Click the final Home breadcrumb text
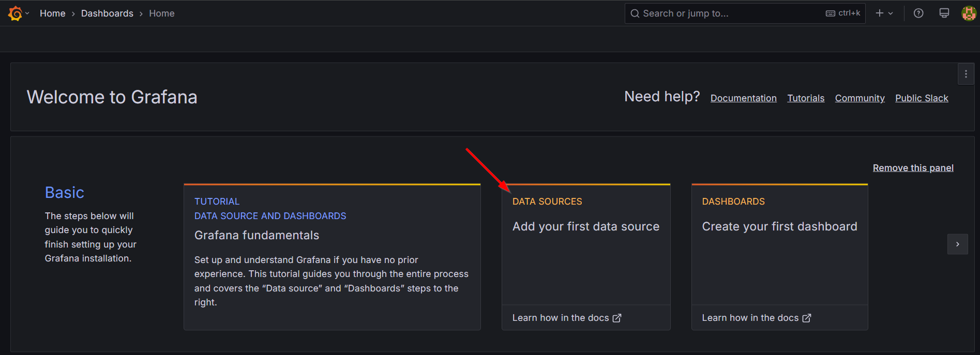 [162, 13]
